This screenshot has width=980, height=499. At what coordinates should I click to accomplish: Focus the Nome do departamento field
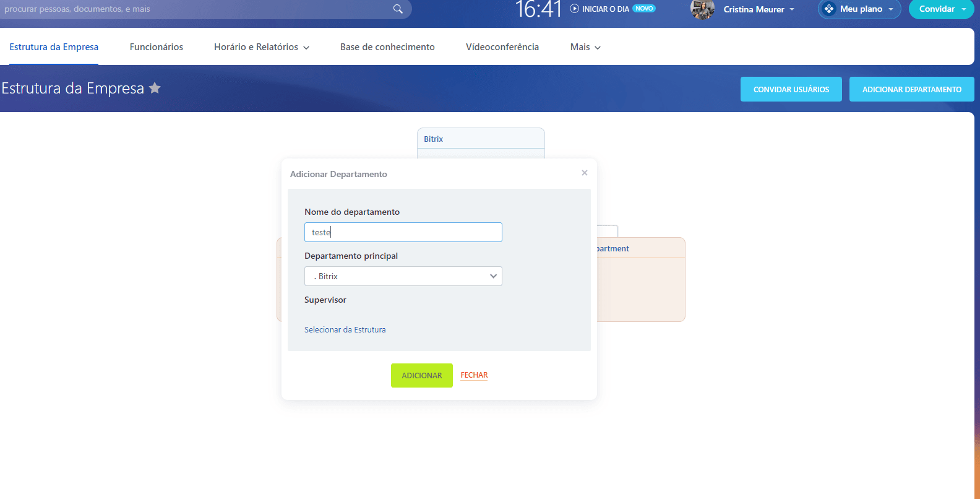403,232
